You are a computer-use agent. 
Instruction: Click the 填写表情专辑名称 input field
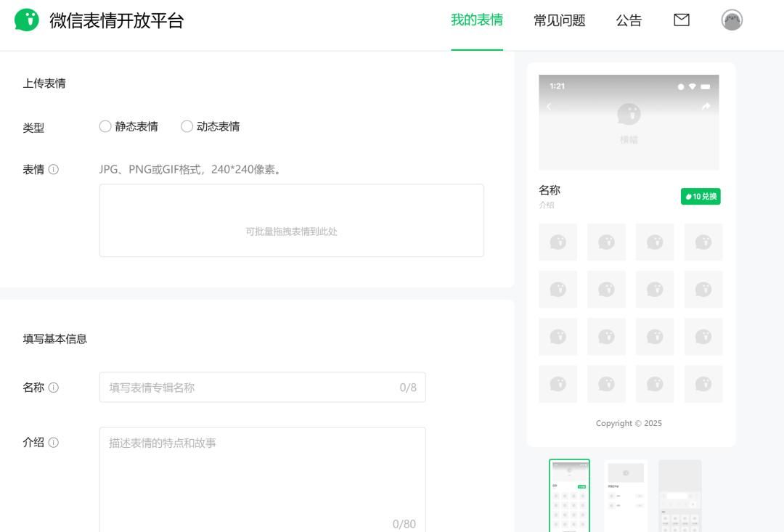[x=261, y=387]
